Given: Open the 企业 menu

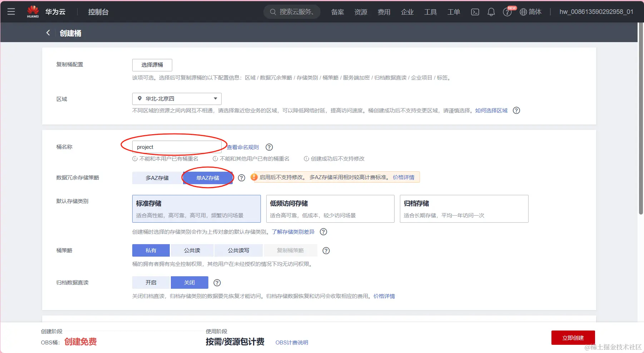Looking at the screenshot, I should tap(407, 12).
